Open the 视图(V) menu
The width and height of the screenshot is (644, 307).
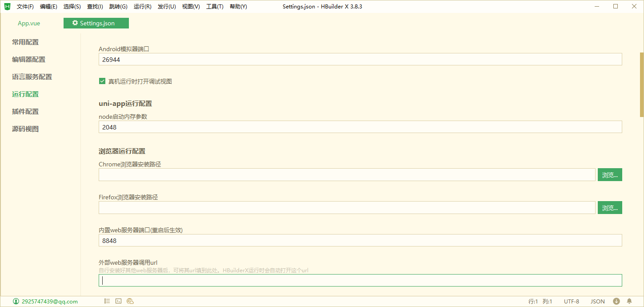[x=191, y=7]
